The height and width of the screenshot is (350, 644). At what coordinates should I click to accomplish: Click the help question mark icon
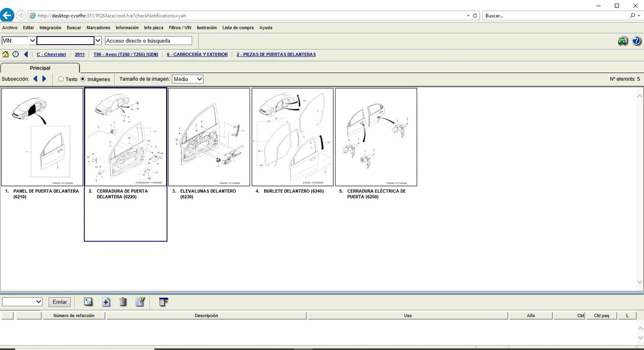click(x=636, y=41)
